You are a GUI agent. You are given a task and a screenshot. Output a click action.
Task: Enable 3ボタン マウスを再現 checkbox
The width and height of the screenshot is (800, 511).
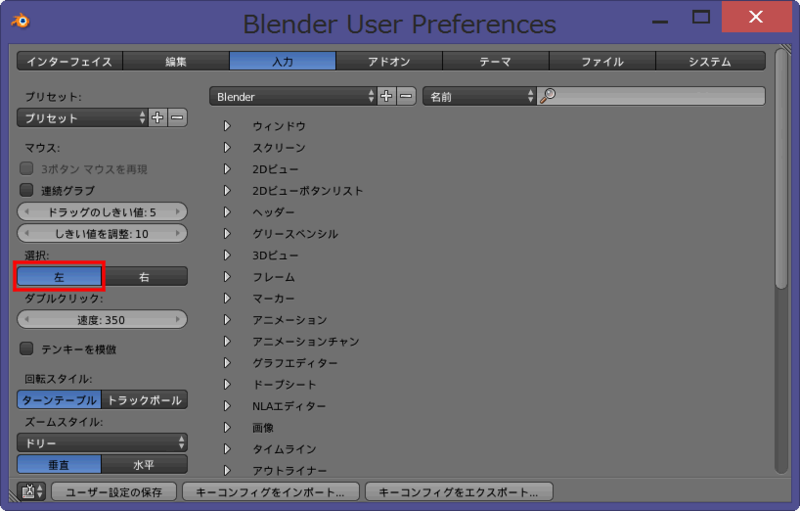click(x=27, y=168)
